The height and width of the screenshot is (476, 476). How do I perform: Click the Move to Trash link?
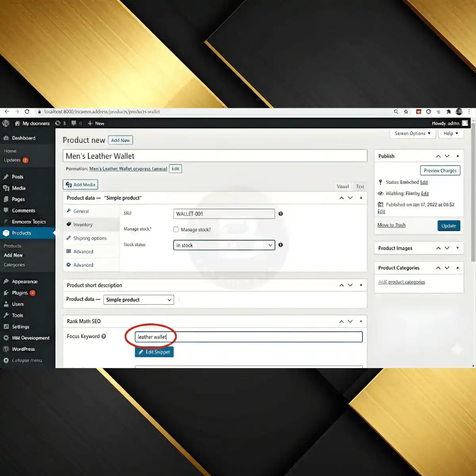[x=391, y=225]
